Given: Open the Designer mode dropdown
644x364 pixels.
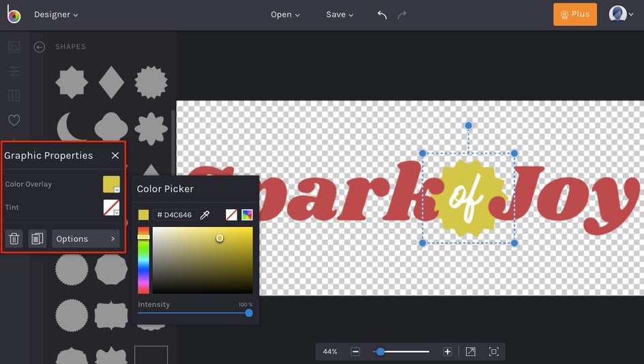Looking at the screenshot, I should [x=56, y=14].
